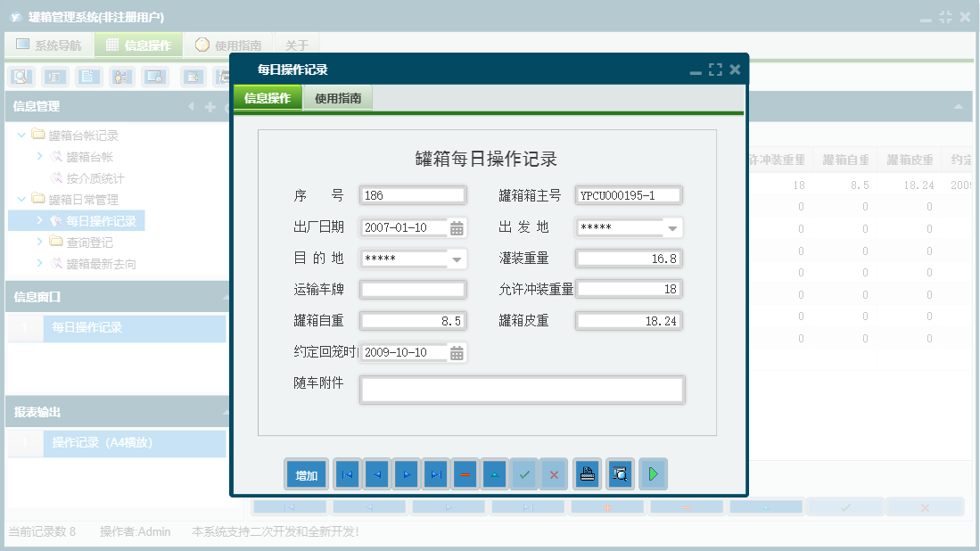Click inside the 随车附件 input field
Screen dimensions: 980x551
click(x=522, y=390)
